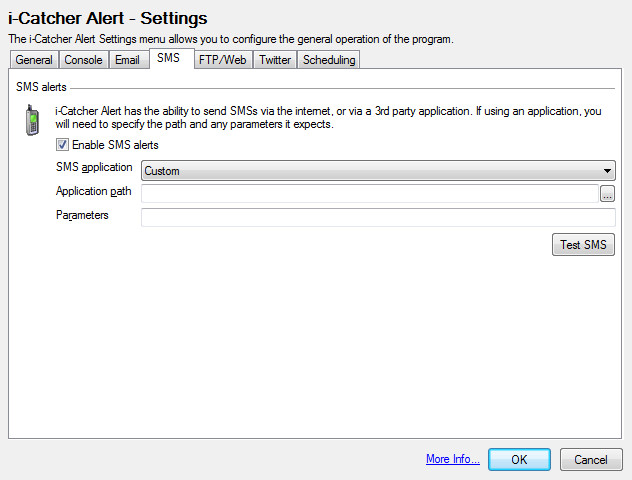Click the Cancel button
This screenshot has width=632, height=480.
[x=591, y=459]
